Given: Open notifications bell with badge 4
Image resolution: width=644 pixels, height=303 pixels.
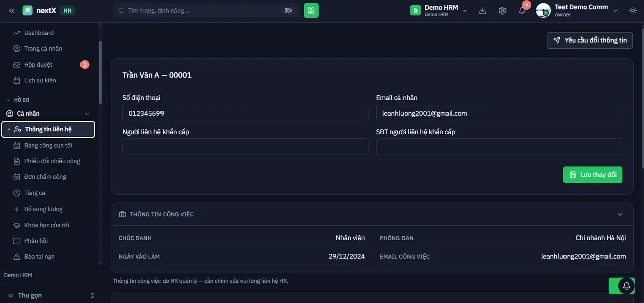Looking at the screenshot, I should (522, 10).
